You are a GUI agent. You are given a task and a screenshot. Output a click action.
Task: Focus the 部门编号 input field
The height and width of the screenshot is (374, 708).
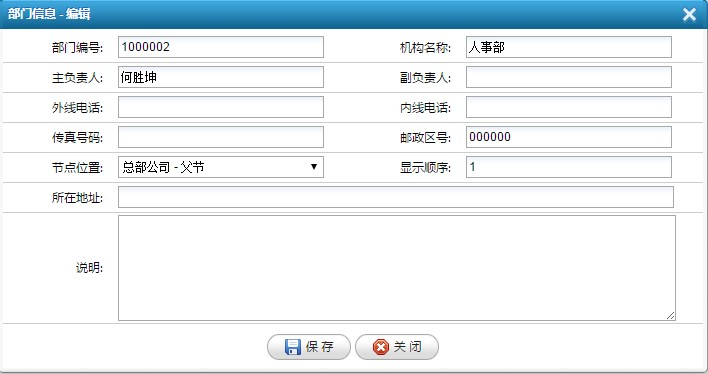[x=221, y=47]
